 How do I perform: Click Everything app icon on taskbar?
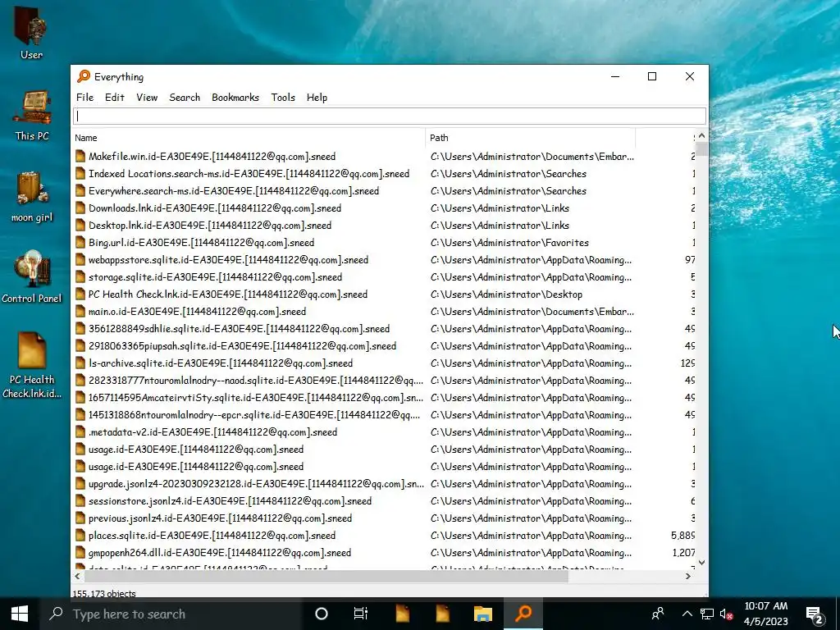coord(523,614)
